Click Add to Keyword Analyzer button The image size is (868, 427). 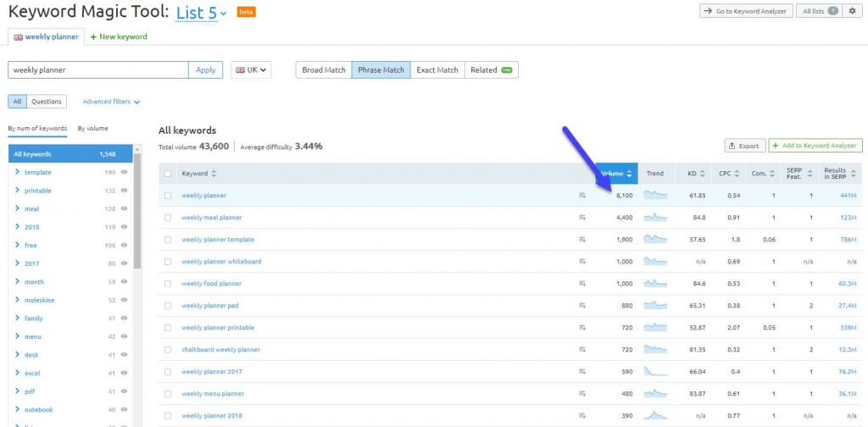click(815, 146)
